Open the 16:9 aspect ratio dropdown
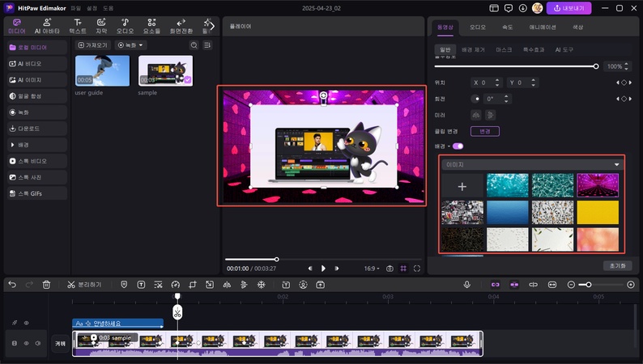The width and height of the screenshot is (643, 364). point(372,269)
